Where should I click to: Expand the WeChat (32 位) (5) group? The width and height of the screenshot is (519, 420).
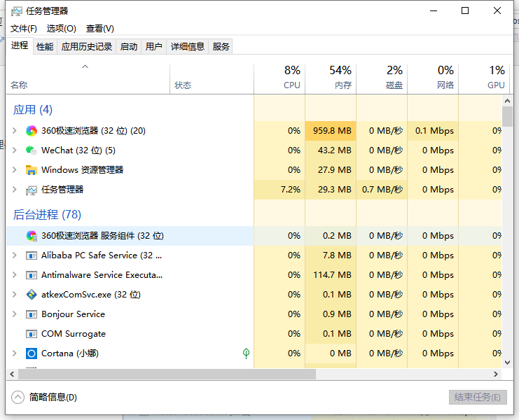coord(15,150)
